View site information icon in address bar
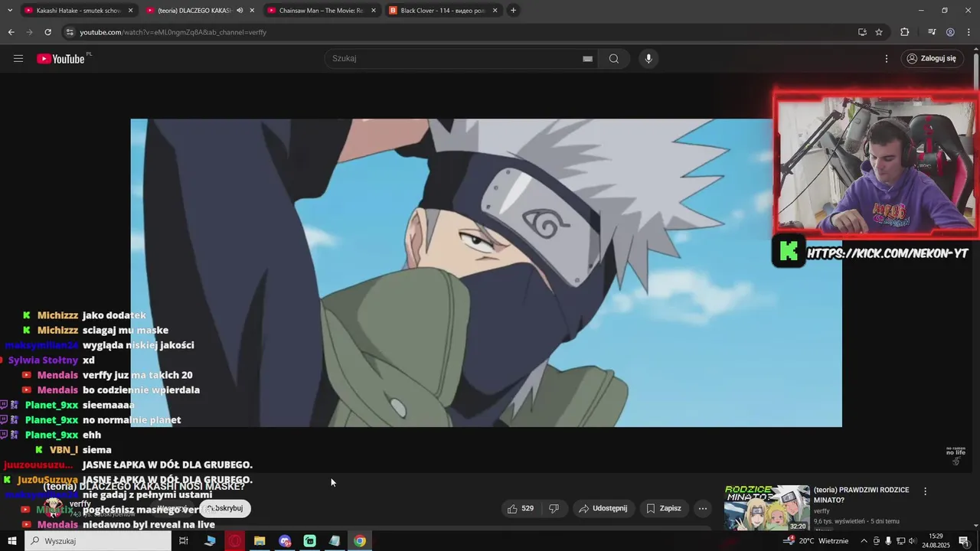980x551 pixels. [x=70, y=32]
